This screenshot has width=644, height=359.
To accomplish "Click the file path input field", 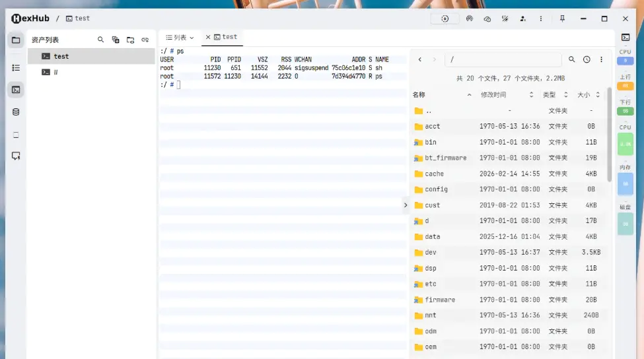I will coord(503,59).
